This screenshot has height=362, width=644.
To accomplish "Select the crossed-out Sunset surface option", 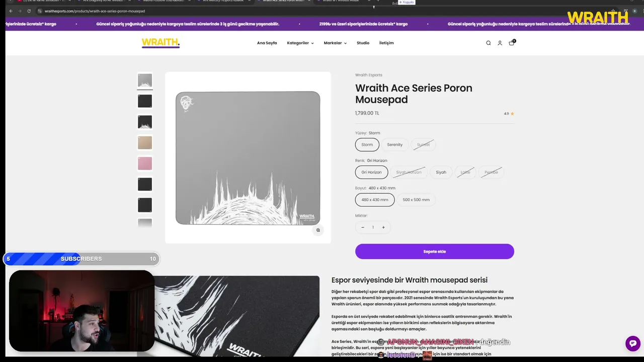I will (424, 145).
